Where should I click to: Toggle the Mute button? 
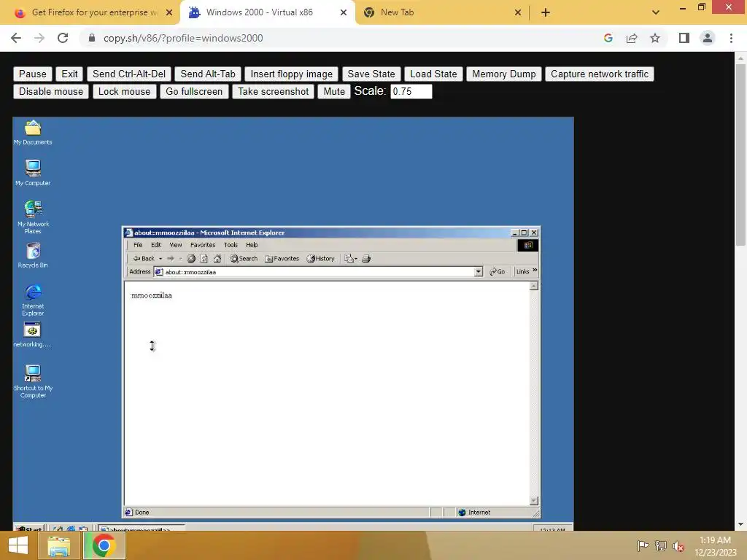(334, 91)
